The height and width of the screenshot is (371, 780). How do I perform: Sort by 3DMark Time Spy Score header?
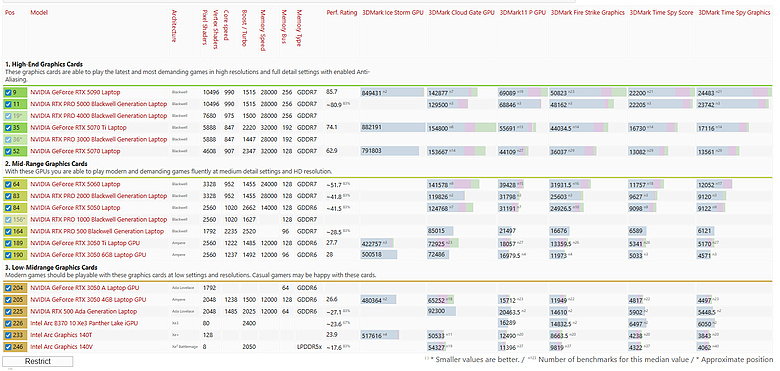pos(662,12)
